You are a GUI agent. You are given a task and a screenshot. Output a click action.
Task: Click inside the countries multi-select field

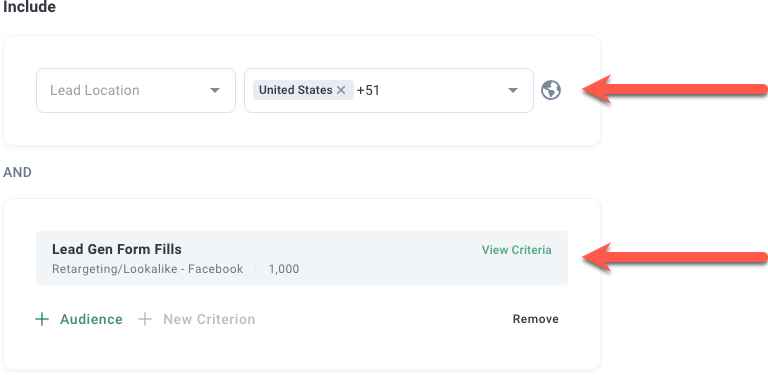coord(389,90)
